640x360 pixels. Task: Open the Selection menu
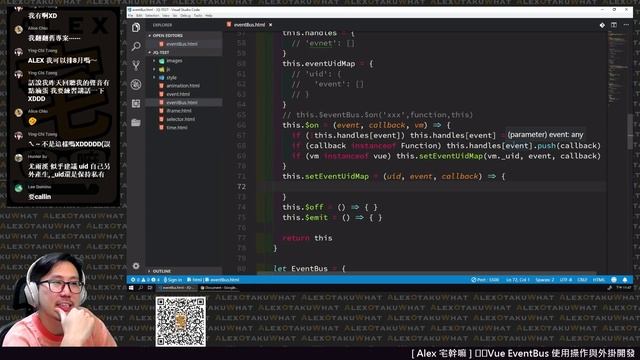(152, 16)
